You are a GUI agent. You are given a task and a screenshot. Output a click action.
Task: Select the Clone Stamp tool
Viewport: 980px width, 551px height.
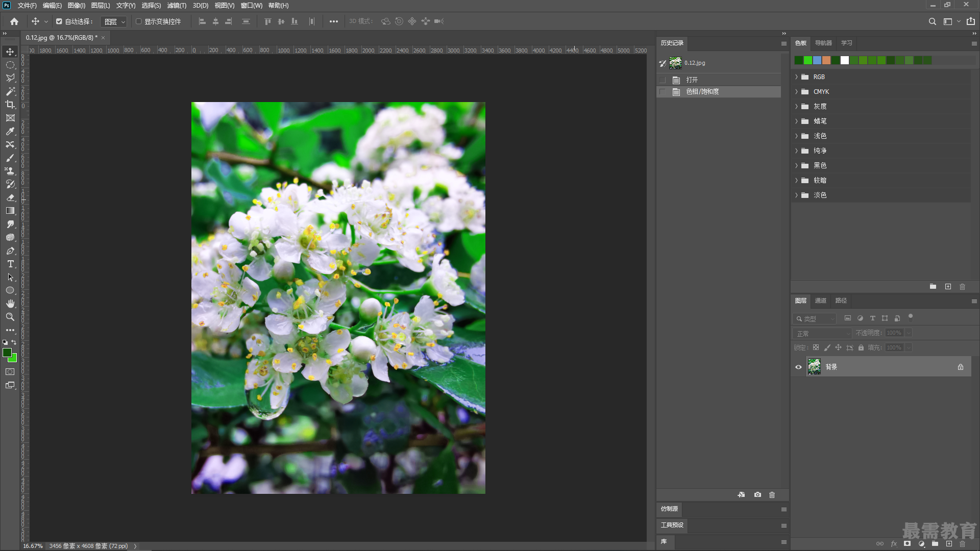coord(10,171)
